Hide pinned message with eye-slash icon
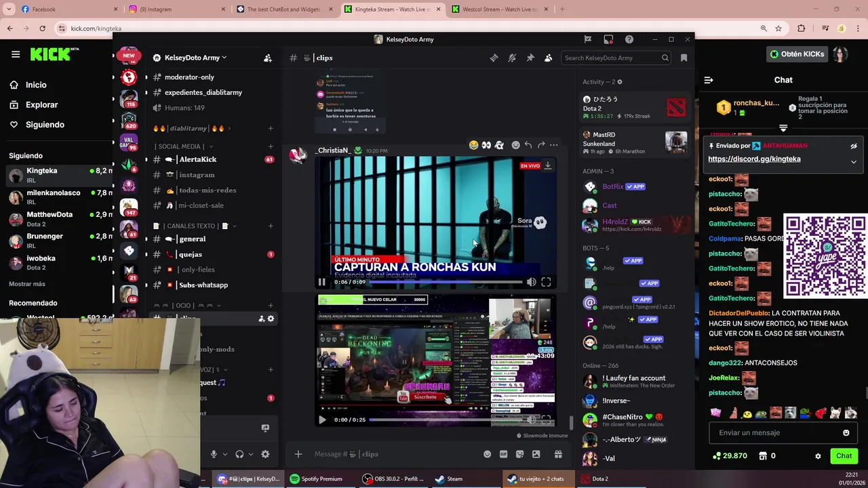Image resolution: width=868 pixels, height=488 pixels. tap(854, 146)
